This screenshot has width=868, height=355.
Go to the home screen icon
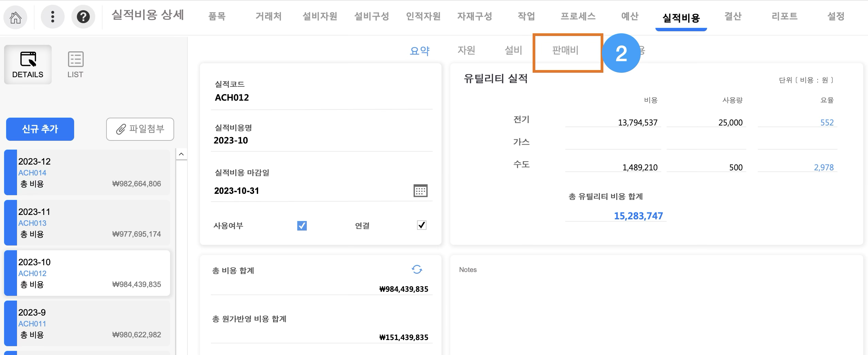tap(15, 17)
